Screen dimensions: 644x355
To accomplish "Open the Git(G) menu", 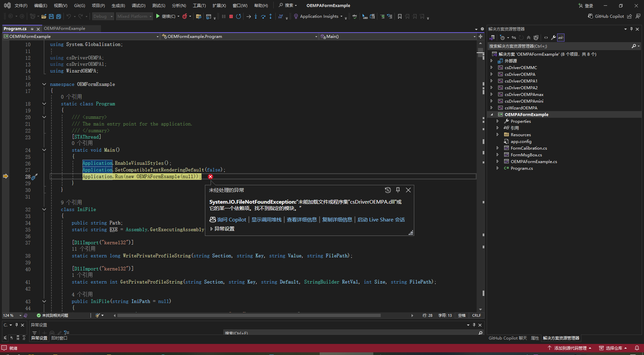I will pos(79,5).
